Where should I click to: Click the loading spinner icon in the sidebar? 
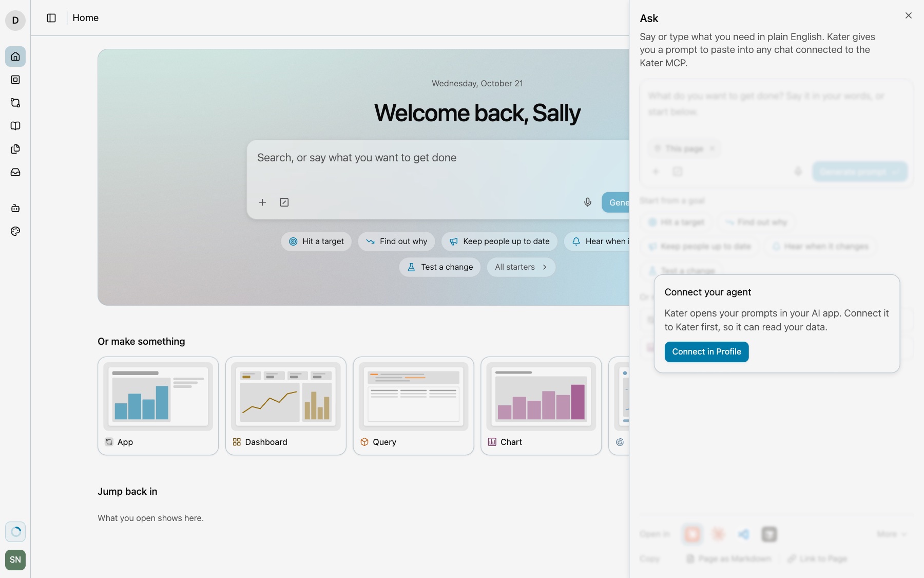click(x=15, y=532)
